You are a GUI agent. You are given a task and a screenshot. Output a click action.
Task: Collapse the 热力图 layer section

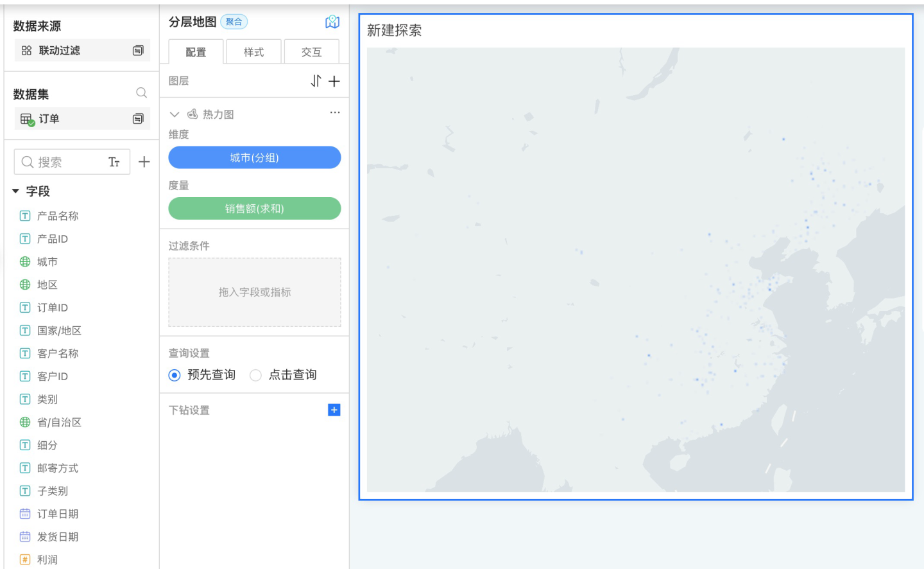(174, 114)
